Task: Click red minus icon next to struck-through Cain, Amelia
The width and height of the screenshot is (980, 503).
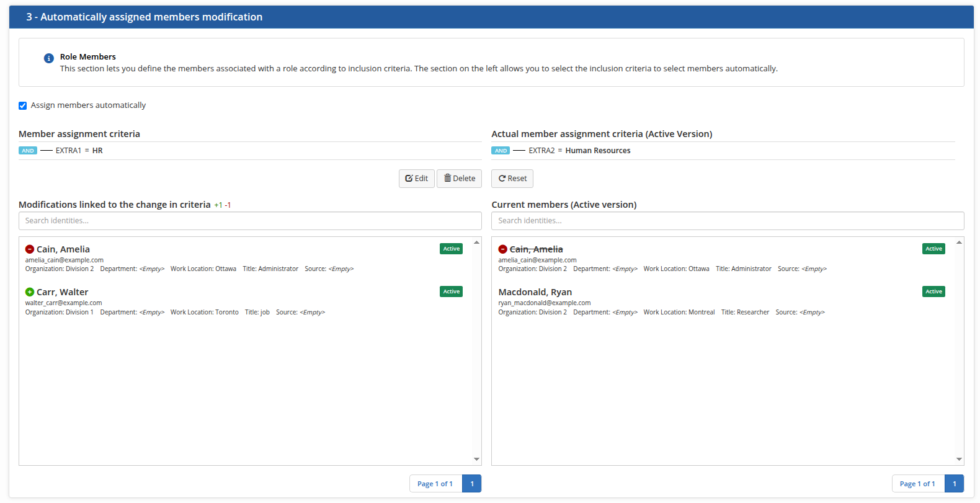Action: click(503, 249)
